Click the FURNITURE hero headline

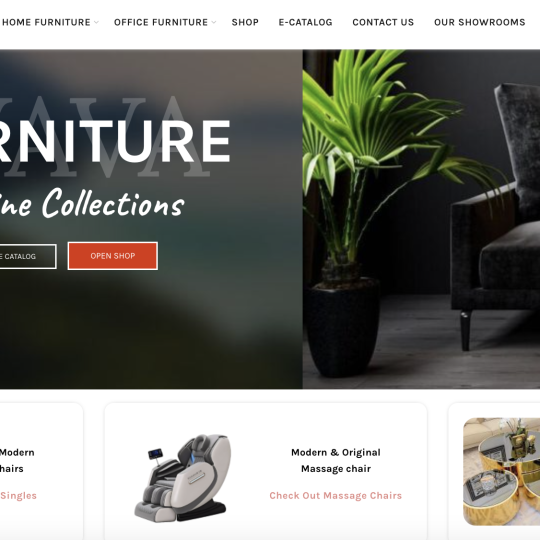coord(115,142)
